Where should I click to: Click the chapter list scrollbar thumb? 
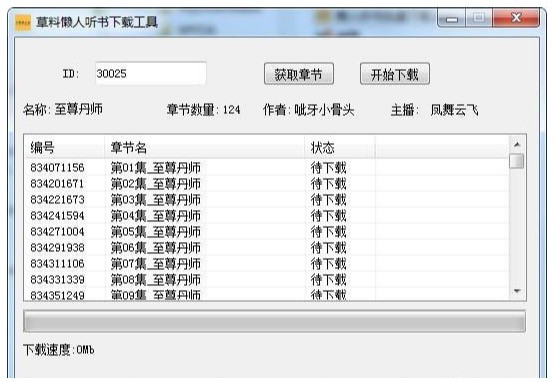(x=517, y=161)
